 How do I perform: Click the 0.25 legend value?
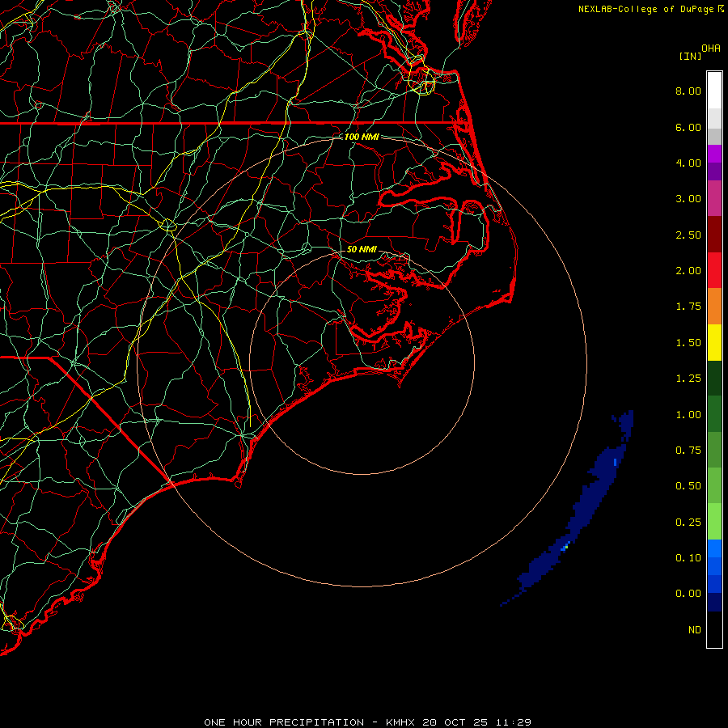pyautogui.click(x=688, y=523)
